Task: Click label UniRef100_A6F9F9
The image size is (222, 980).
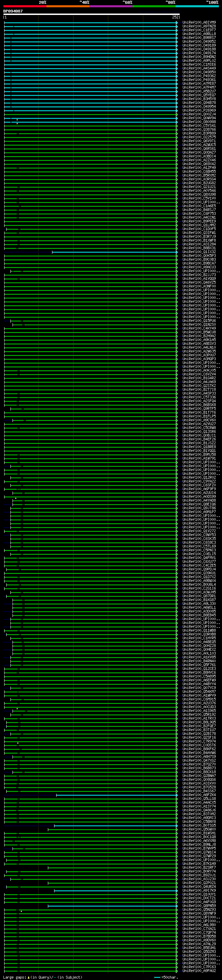Action: coord(199,489)
